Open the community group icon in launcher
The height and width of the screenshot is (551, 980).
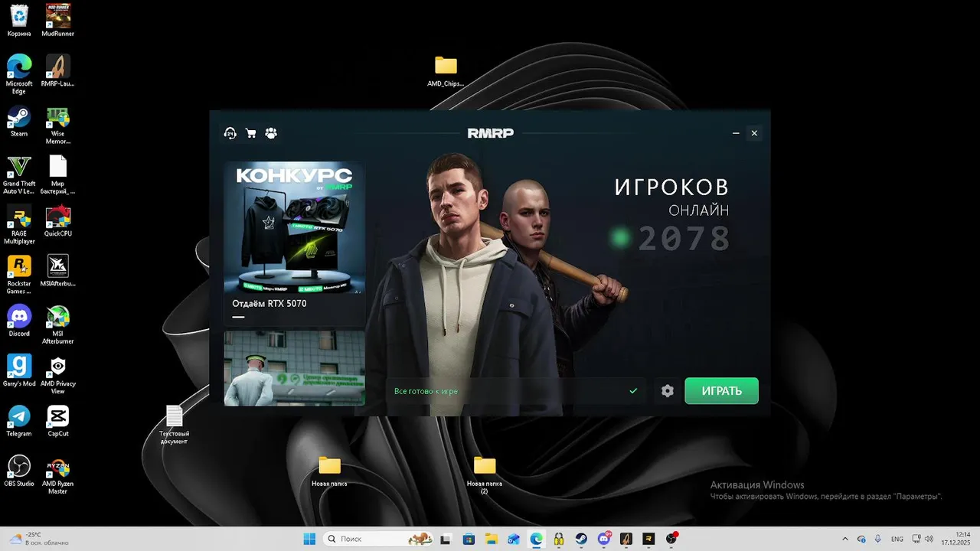271,133
